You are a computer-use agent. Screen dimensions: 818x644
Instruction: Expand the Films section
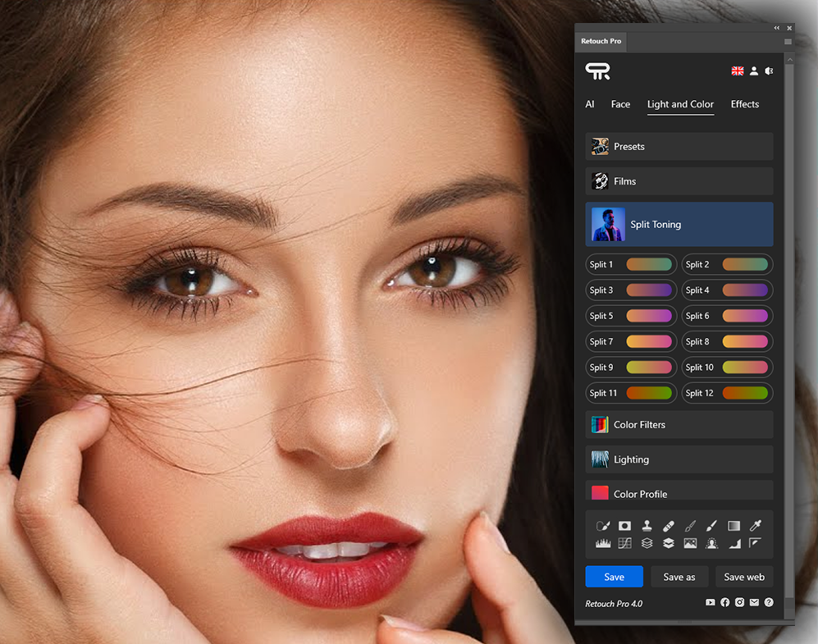[679, 181]
